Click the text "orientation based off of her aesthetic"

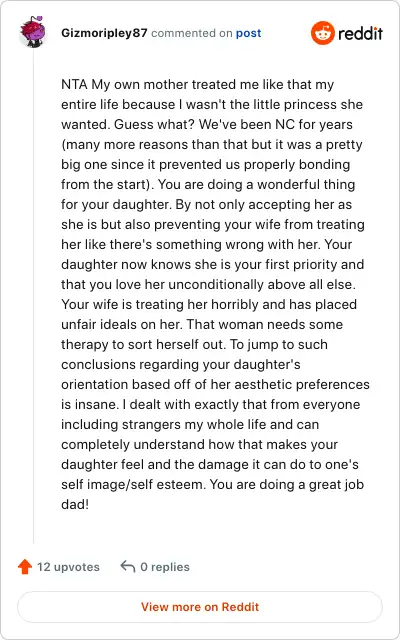coord(187,384)
